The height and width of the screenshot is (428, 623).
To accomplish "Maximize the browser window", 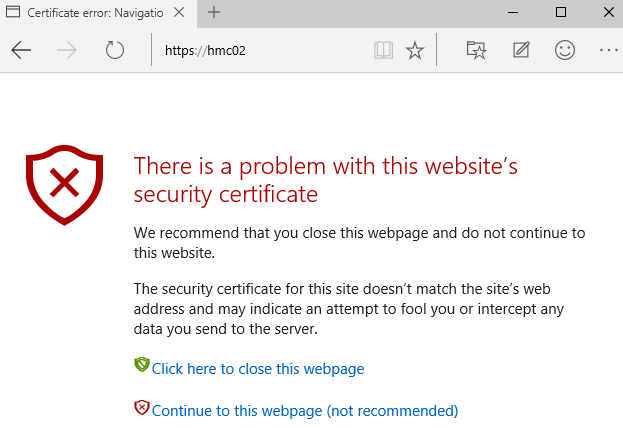I will click(560, 12).
